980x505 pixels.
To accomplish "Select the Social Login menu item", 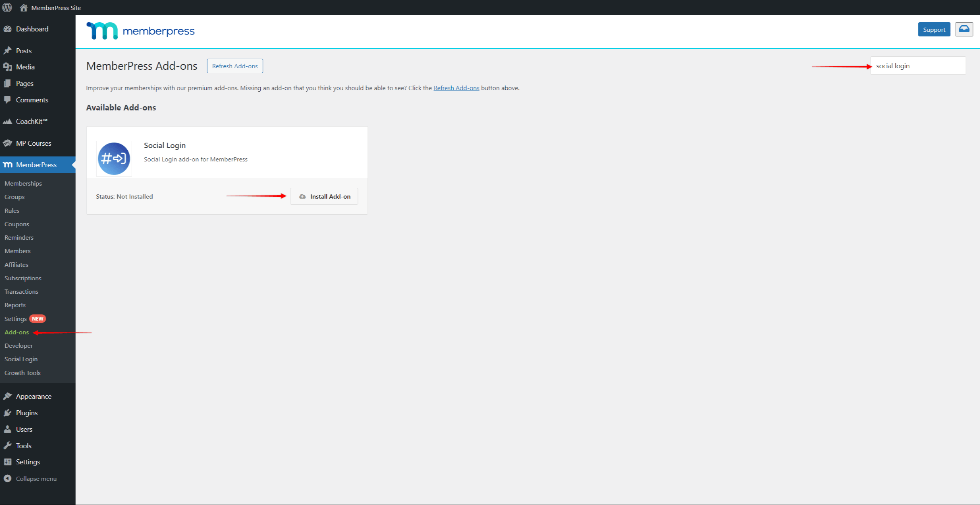I will click(x=21, y=359).
